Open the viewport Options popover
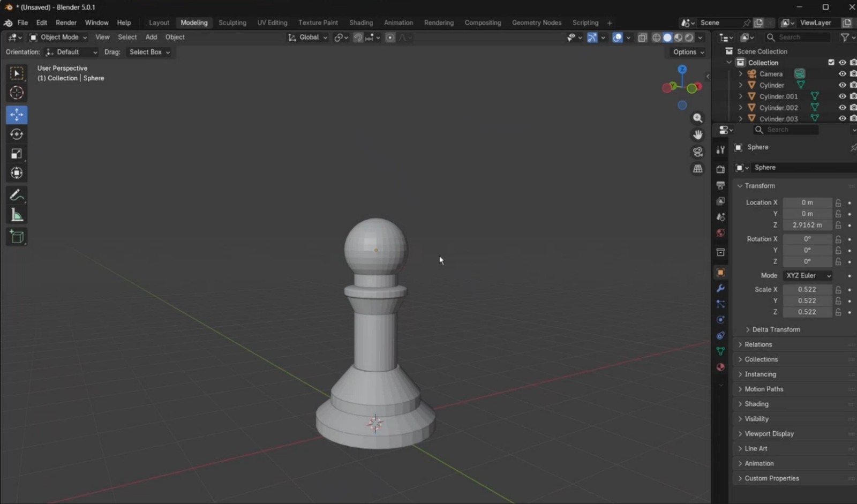This screenshot has height=504, width=857. pos(687,52)
